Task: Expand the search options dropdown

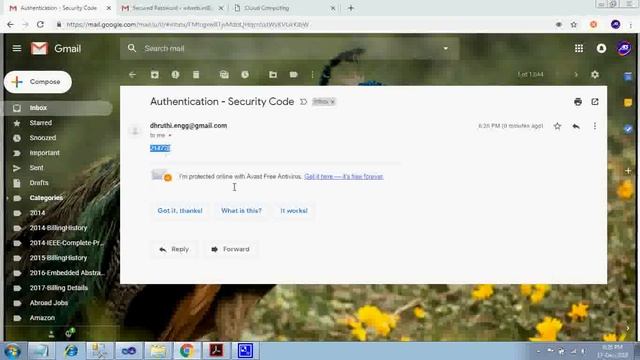Action: coord(446,48)
